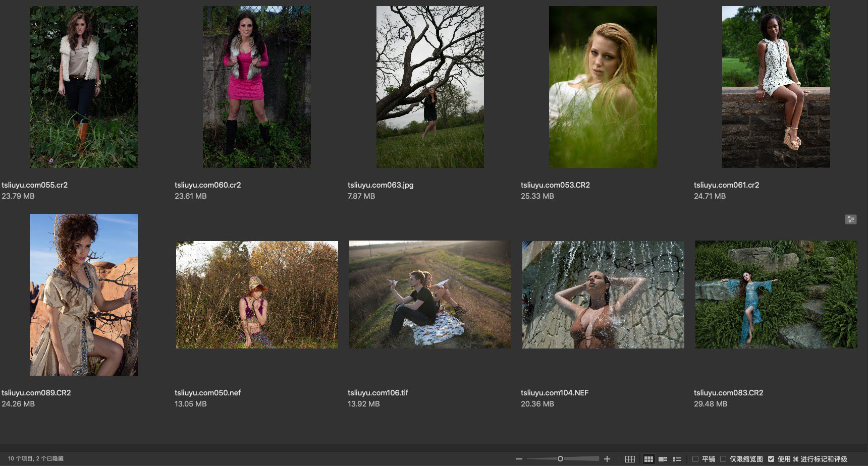Click the 23.61 MB file size
This screenshot has height=466, width=868.
(x=191, y=196)
